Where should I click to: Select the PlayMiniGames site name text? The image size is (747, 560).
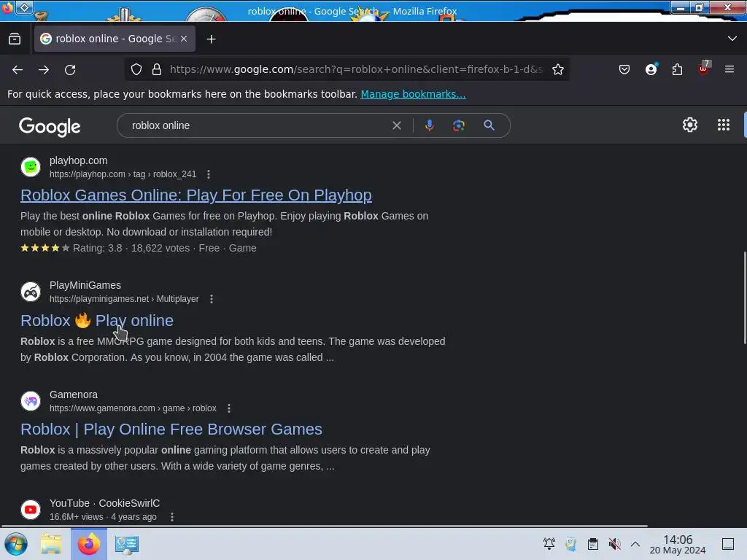click(x=85, y=285)
